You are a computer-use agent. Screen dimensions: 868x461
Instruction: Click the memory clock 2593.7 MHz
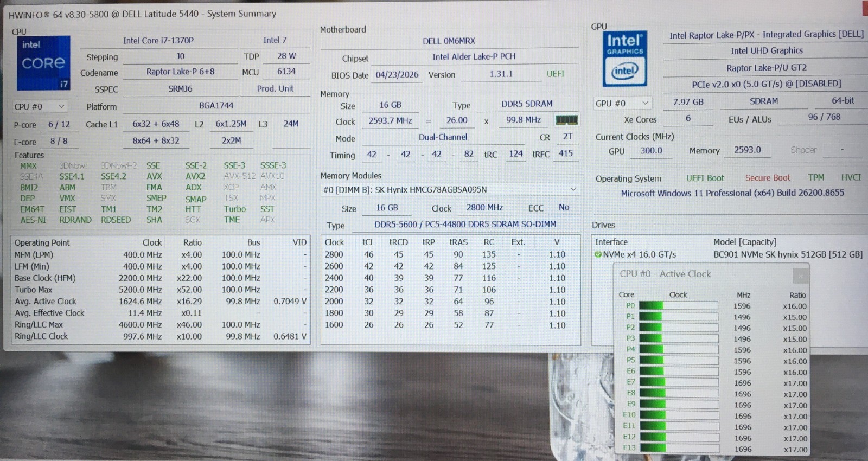[x=390, y=120]
